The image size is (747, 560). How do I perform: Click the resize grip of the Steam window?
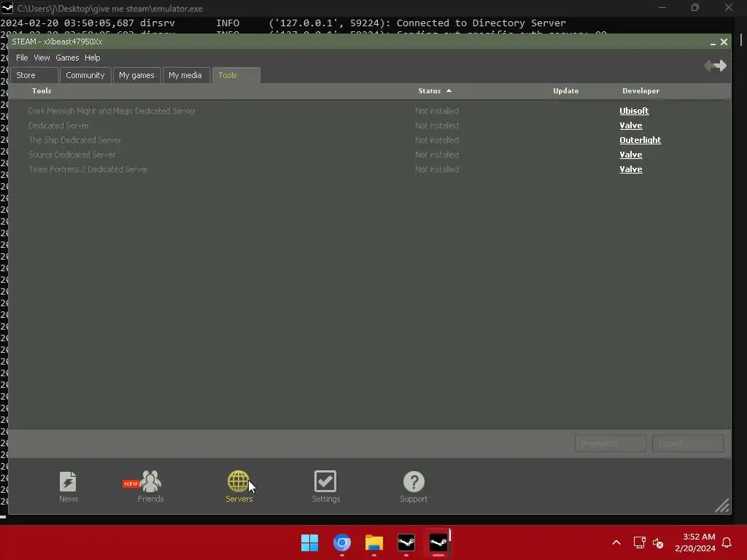click(722, 506)
